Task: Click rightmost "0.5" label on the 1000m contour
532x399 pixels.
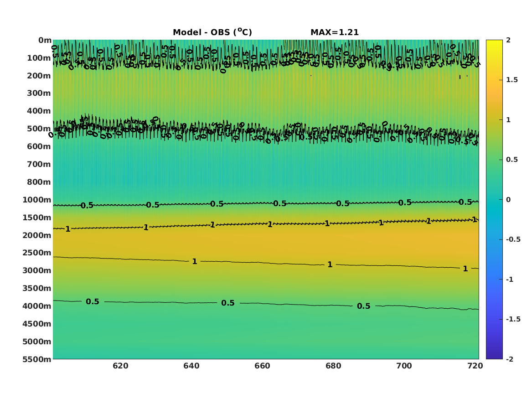Action: click(x=465, y=202)
